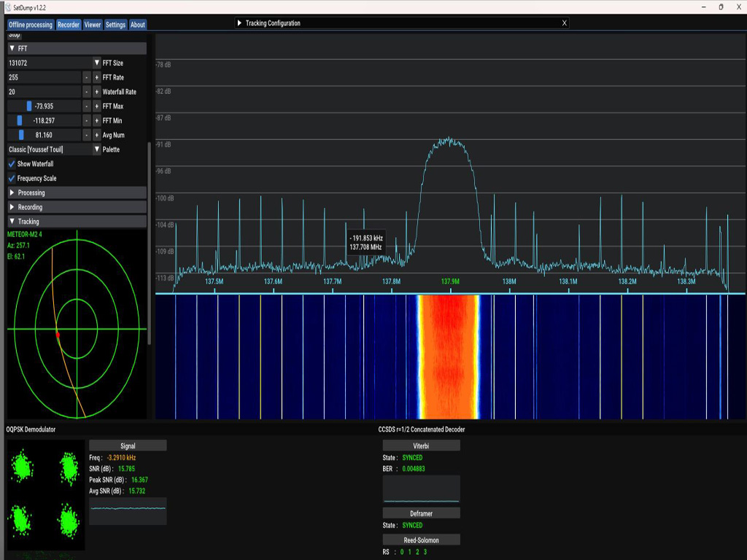Decrease the Waterfall Rate value
747x560 pixels.
pyautogui.click(x=86, y=92)
